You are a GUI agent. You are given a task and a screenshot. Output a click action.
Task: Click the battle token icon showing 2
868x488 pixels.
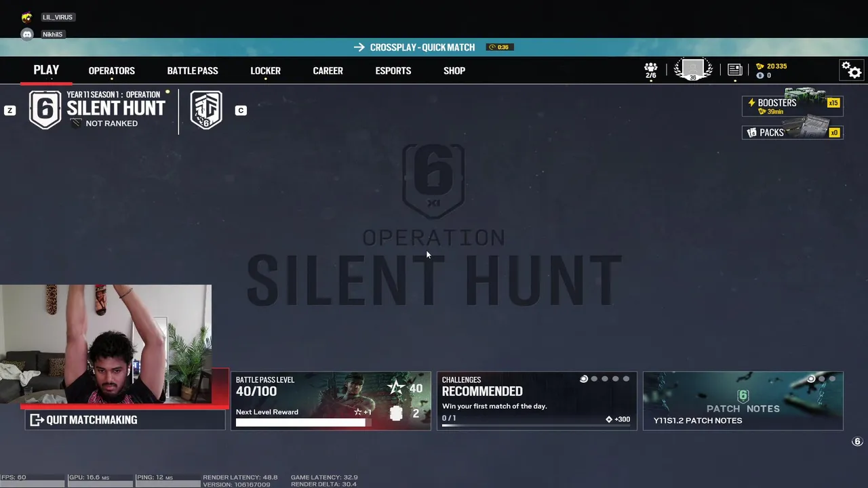coord(396,413)
